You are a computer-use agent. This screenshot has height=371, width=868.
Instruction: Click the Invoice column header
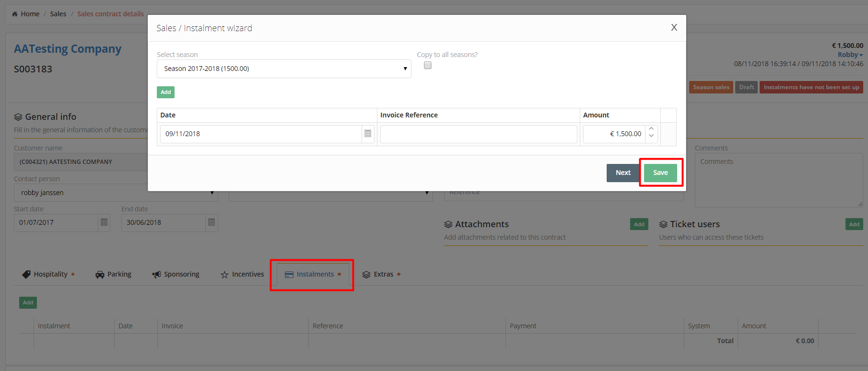click(172, 326)
